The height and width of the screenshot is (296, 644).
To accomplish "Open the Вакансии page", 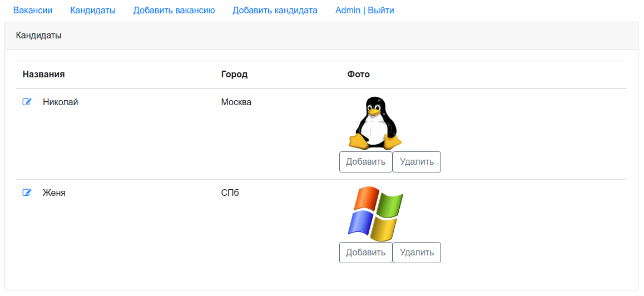I will coord(33,10).
